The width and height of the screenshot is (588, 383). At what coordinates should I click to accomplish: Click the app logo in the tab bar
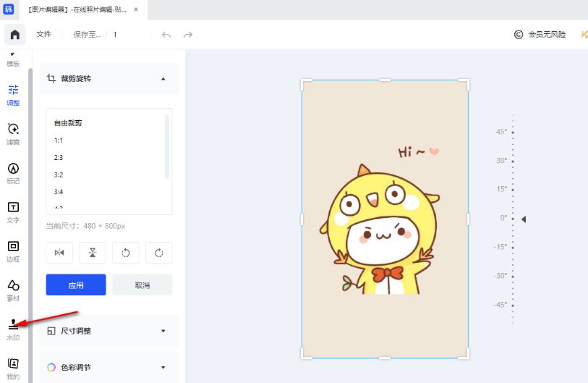(8, 9)
